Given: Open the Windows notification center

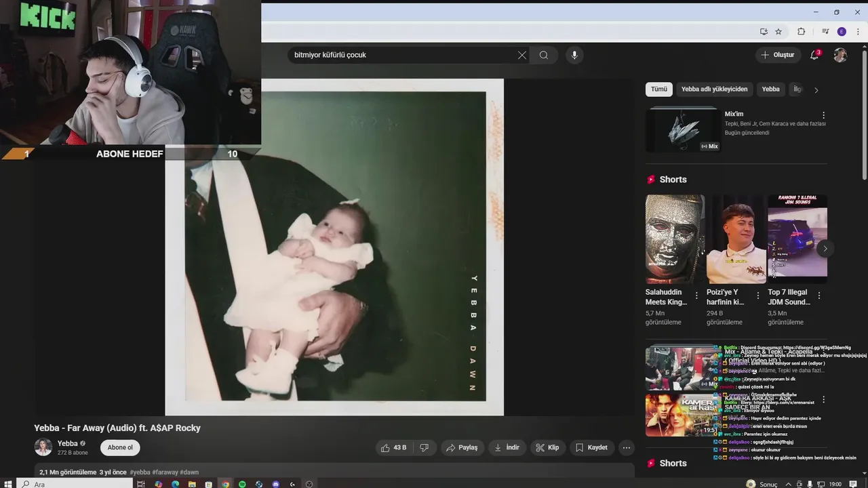Looking at the screenshot, I should click(x=853, y=484).
